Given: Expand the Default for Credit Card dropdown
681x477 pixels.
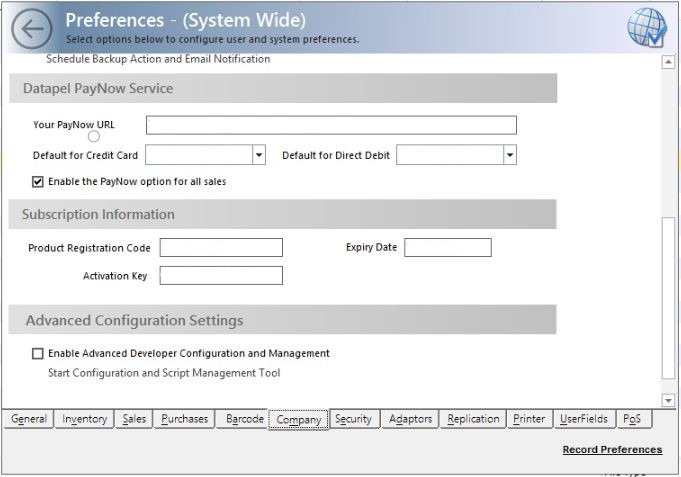Looking at the screenshot, I should [259, 155].
